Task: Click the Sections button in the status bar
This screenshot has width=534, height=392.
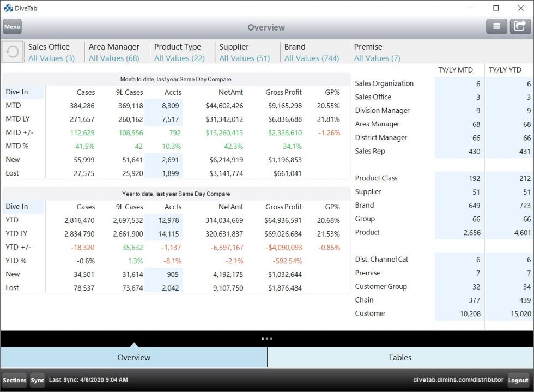Action: pyautogui.click(x=14, y=380)
